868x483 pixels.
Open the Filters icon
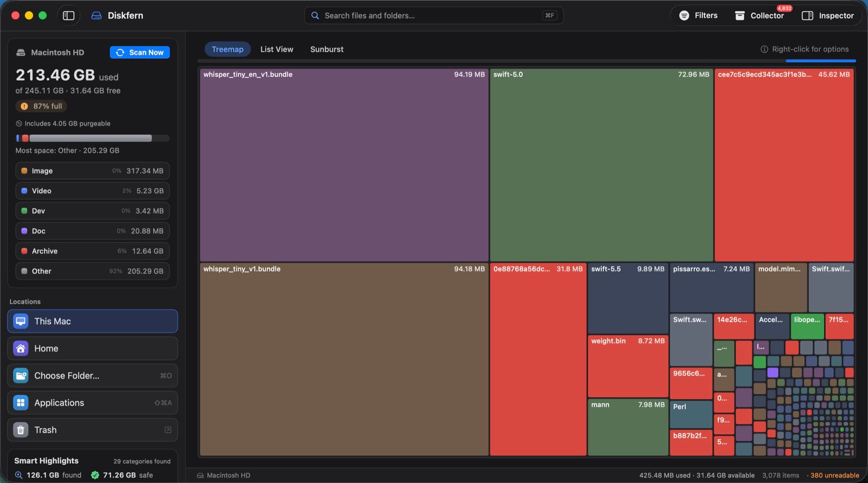684,15
